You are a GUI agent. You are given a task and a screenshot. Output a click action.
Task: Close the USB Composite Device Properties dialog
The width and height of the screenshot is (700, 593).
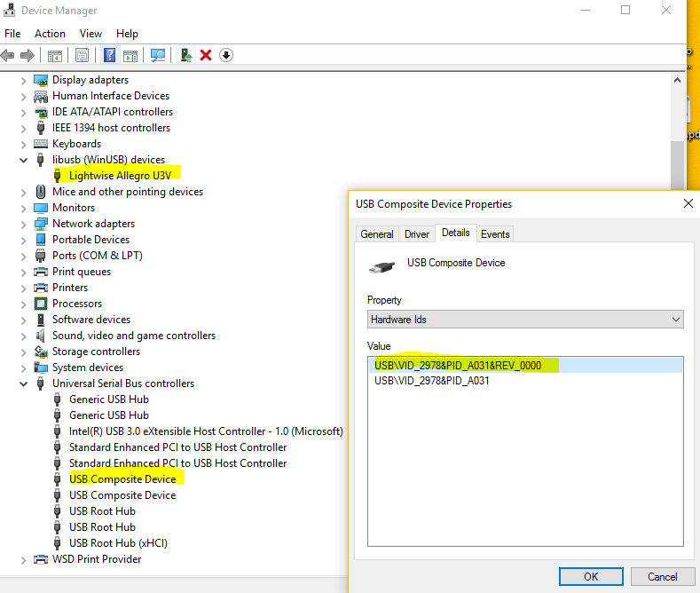(x=688, y=203)
